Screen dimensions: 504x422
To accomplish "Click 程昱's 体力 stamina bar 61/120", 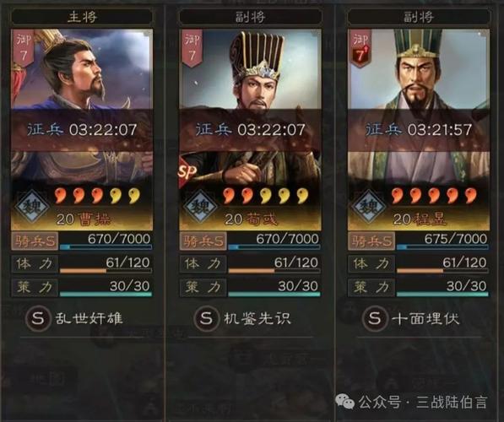I will [x=442, y=264].
